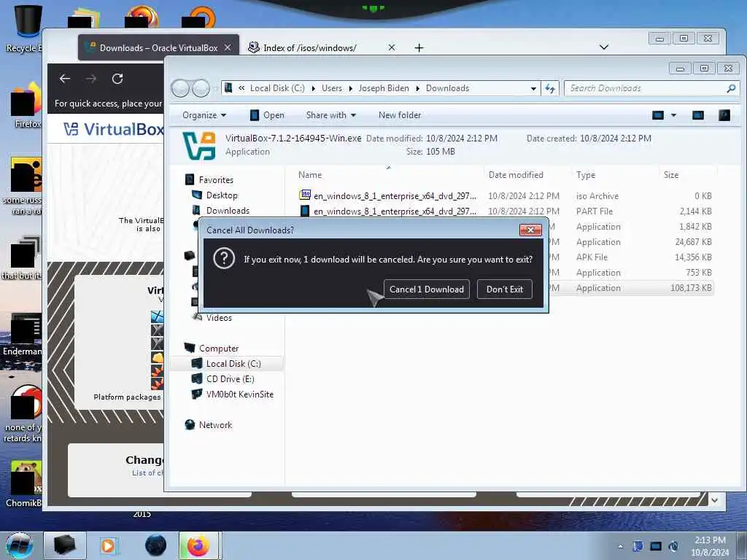Open media player from the taskbar
Screen dimensions: 747x560
pos(108,545)
